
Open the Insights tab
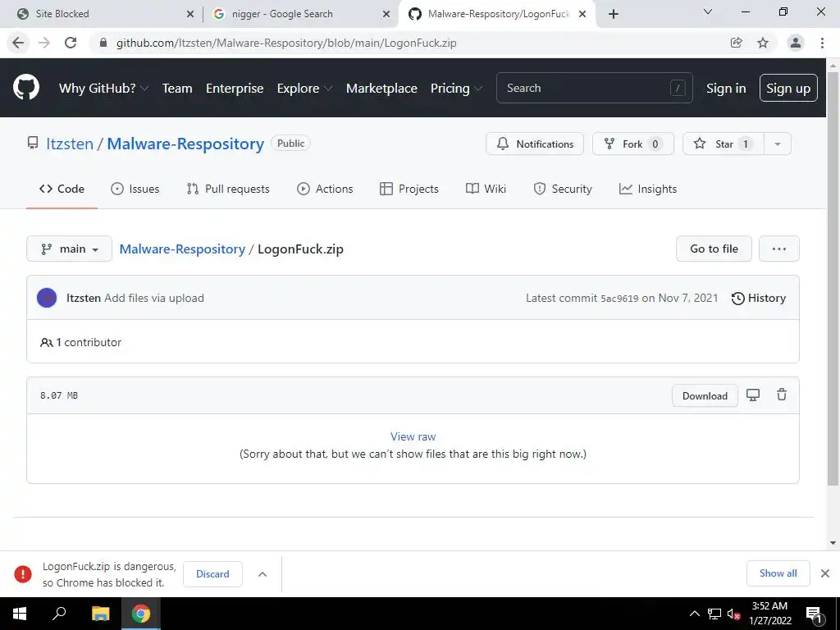click(x=648, y=189)
